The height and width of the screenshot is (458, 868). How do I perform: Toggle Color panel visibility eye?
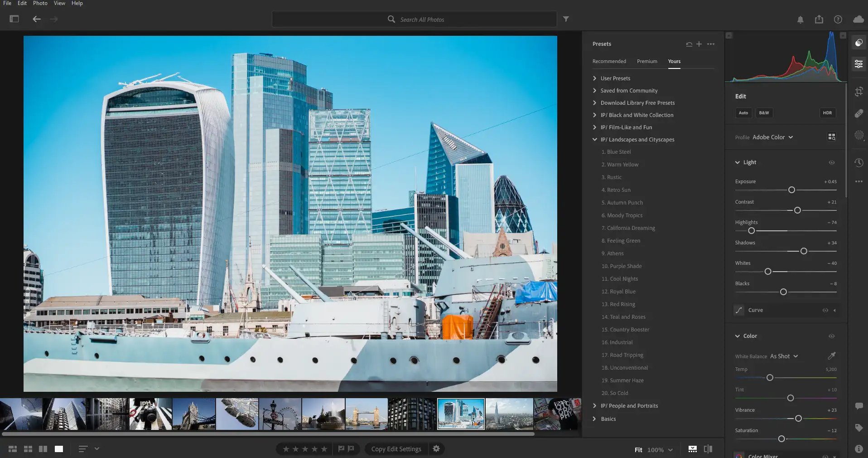[x=832, y=336]
